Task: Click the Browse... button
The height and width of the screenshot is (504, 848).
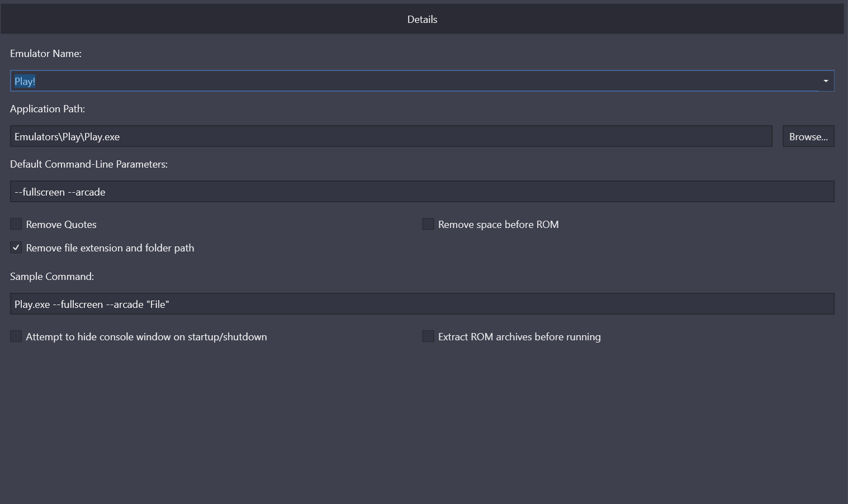Action: point(808,136)
